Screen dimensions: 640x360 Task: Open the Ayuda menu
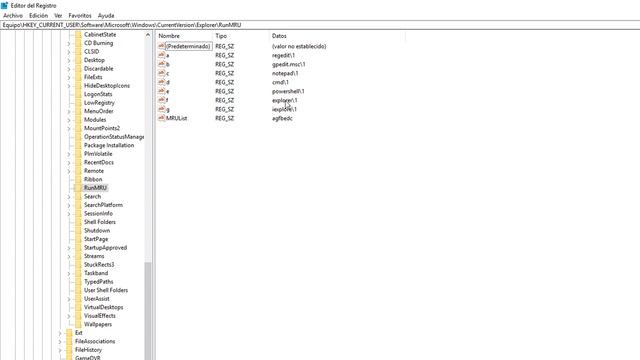[x=106, y=16]
